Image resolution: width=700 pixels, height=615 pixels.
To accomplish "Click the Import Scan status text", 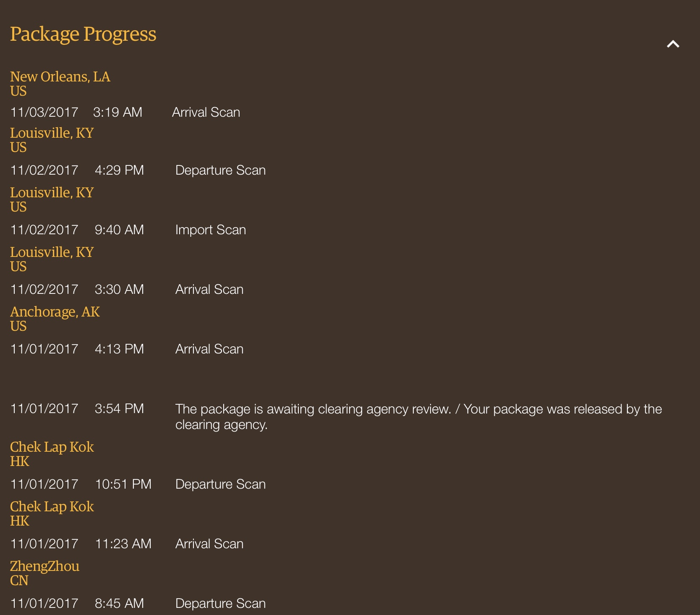I will pyautogui.click(x=211, y=230).
